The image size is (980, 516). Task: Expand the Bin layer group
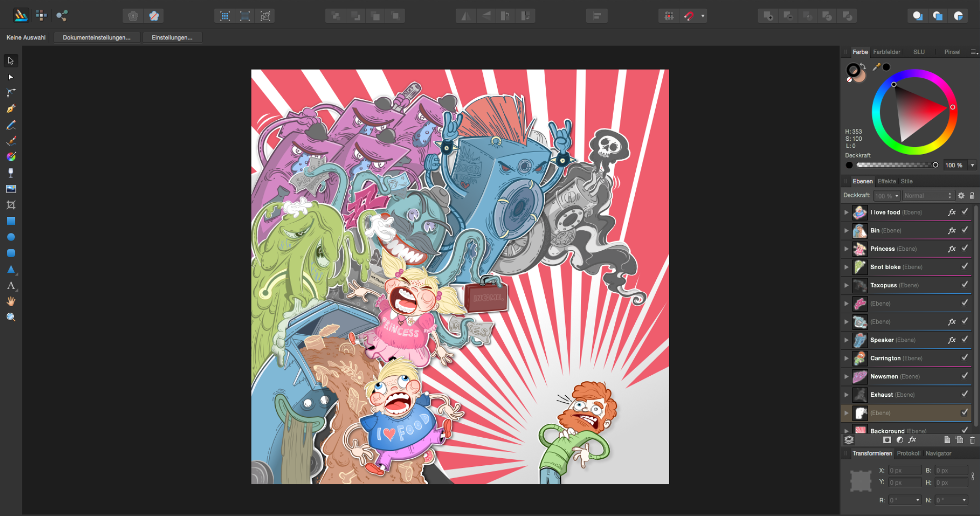click(x=847, y=231)
